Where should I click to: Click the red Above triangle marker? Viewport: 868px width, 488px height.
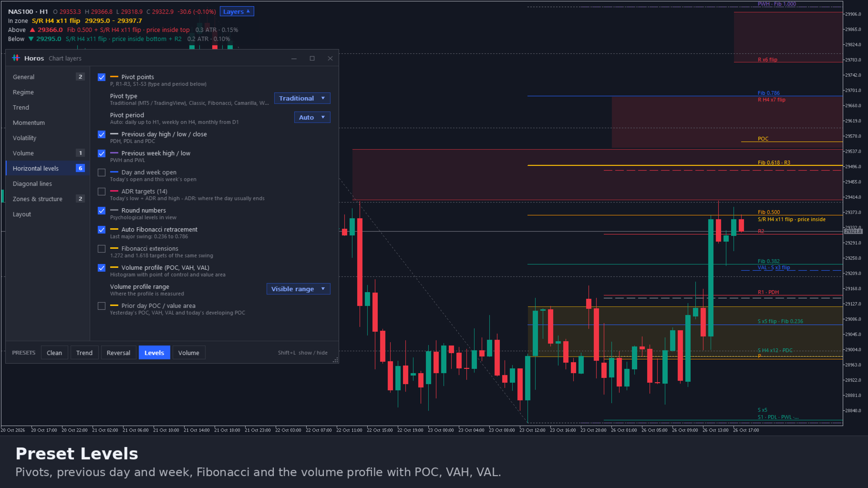[32, 30]
